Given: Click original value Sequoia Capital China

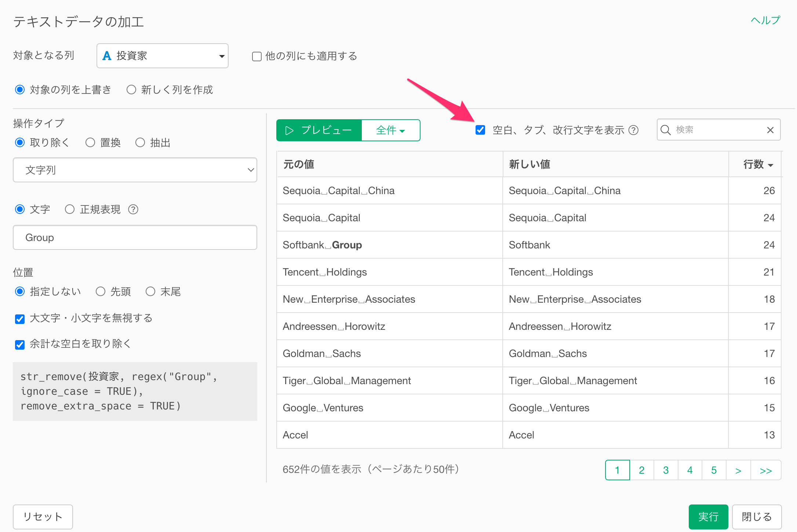Looking at the screenshot, I should pyautogui.click(x=339, y=191).
